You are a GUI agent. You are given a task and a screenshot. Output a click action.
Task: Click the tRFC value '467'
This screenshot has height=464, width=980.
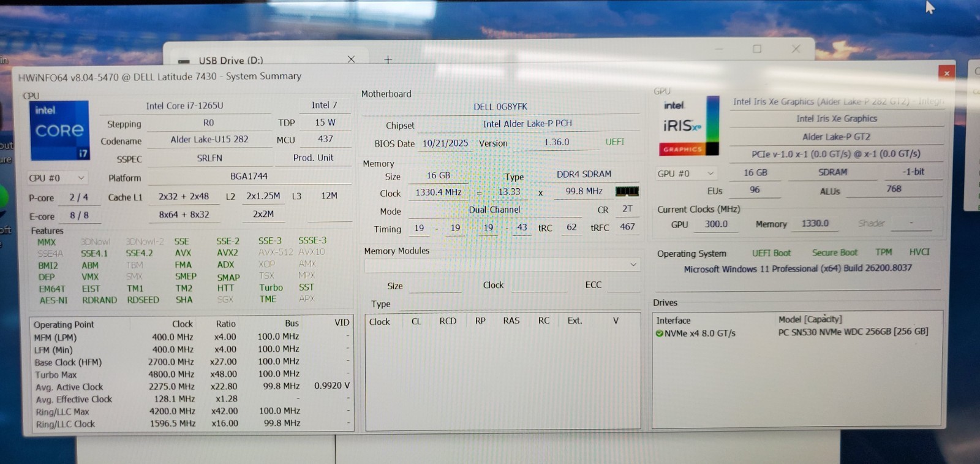coord(627,227)
